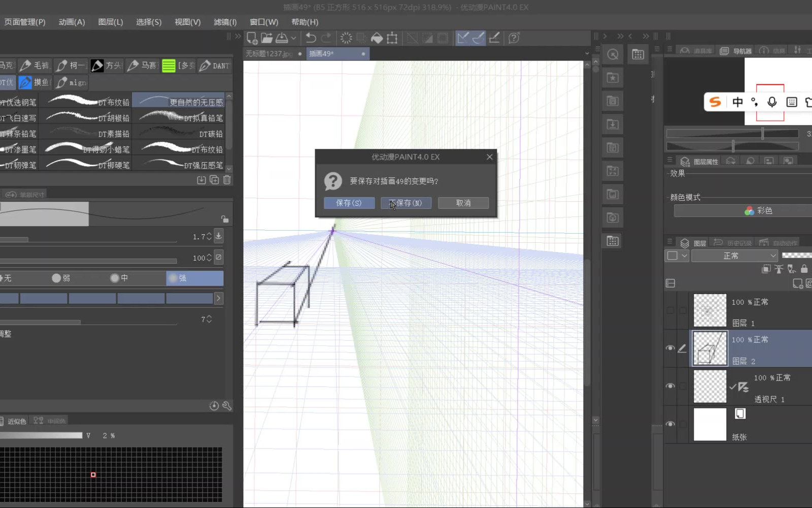Viewport: 812px width, 508px height.
Task: Open the Save dropdown arrow in toolbar
Action: point(293,38)
